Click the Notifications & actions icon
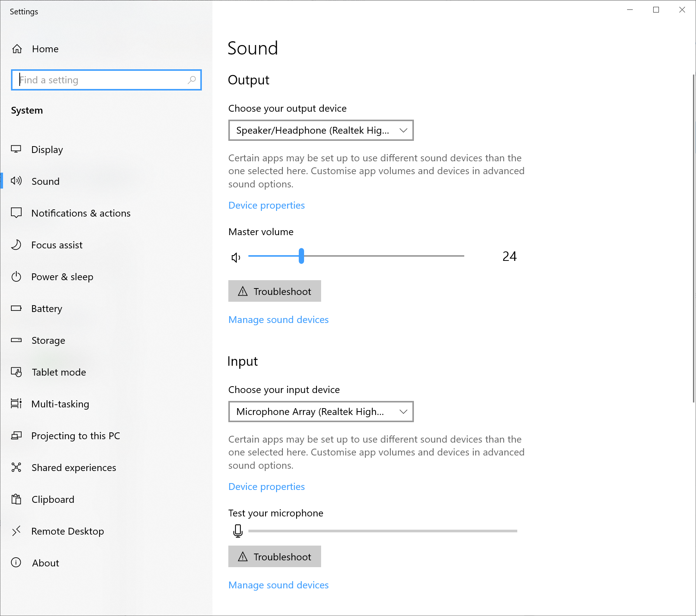This screenshot has height=616, width=696. 16,213
